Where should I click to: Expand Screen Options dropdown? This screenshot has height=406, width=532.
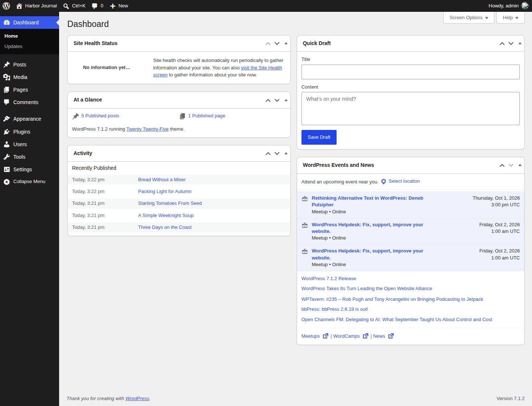click(x=468, y=18)
